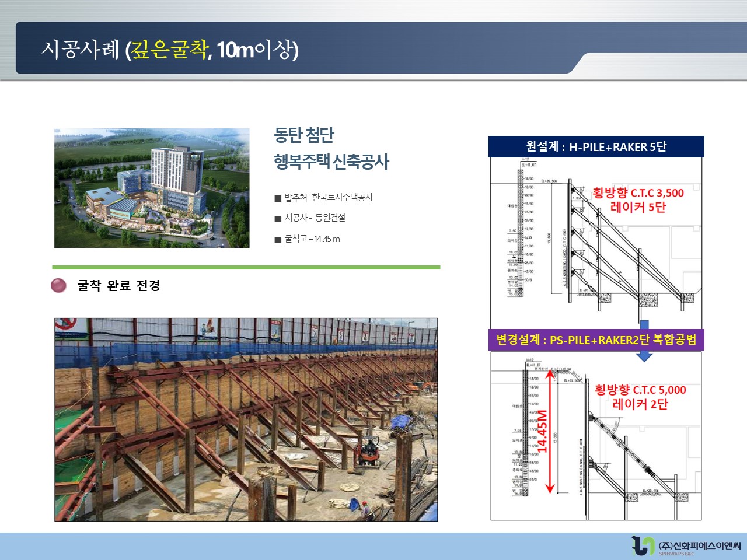This screenshot has width=747, height=560.
Task: Select the building rendering image
Action: pyautogui.click(x=152, y=188)
